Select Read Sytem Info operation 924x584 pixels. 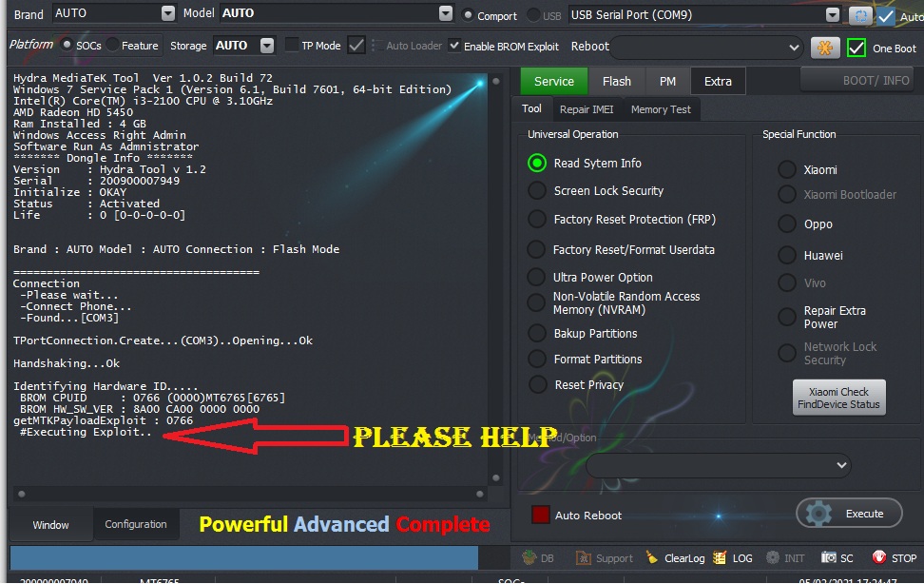(537, 163)
